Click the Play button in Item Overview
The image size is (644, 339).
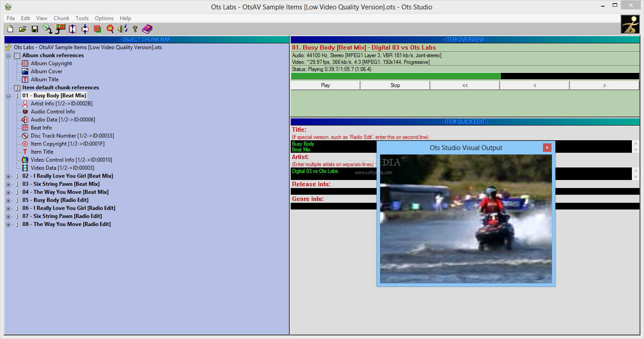pos(326,85)
